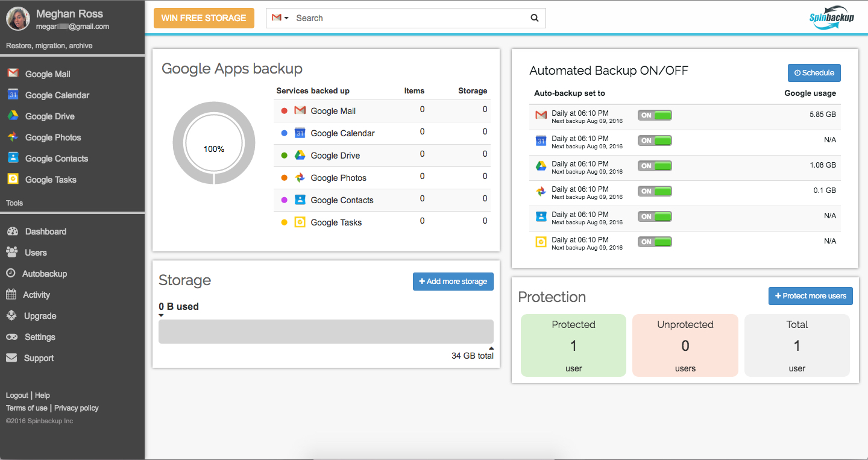The height and width of the screenshot is (460, 868).
Task: Open the Help link
Action: 42,395
